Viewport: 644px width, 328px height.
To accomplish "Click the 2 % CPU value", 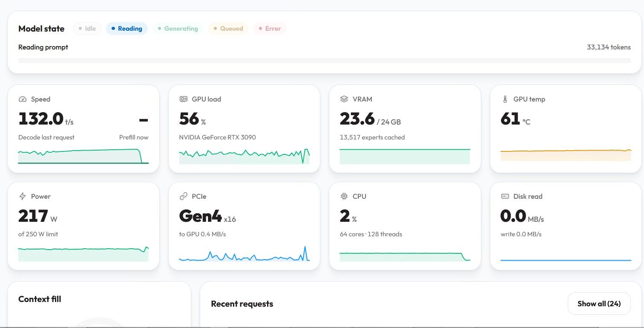I will tap(348, 216).
